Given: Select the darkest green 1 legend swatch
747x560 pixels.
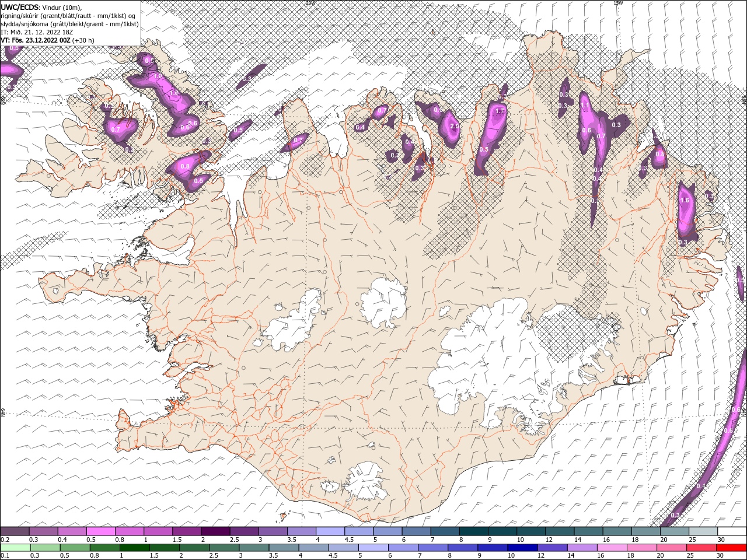Looking at the screenshot, I should click(x=134, y=547).
